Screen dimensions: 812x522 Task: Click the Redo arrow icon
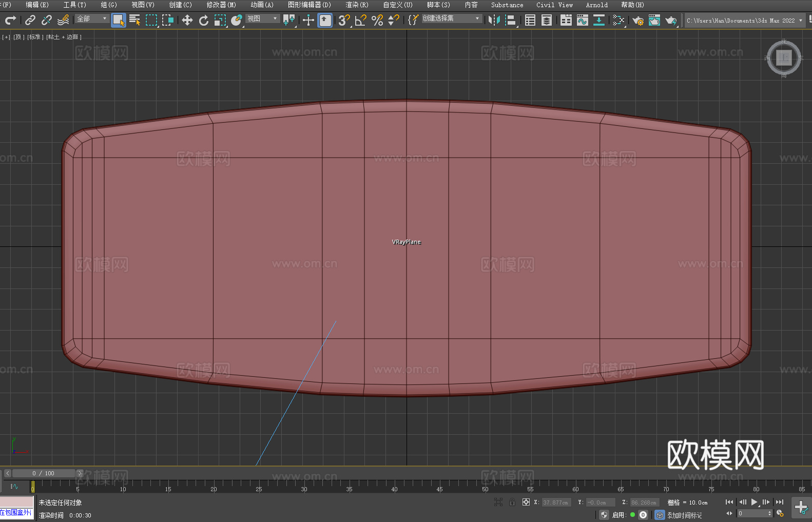coord(10,20)
